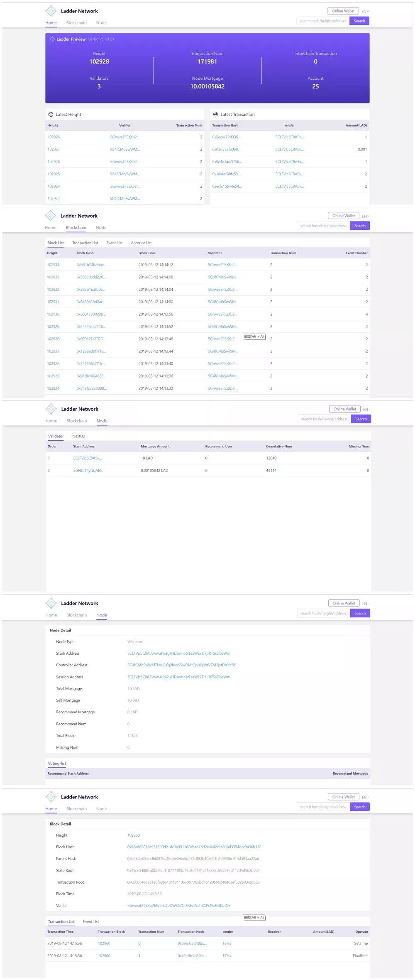
Task: Open block height 102934 in Block List
Action: tap(53, 265)
